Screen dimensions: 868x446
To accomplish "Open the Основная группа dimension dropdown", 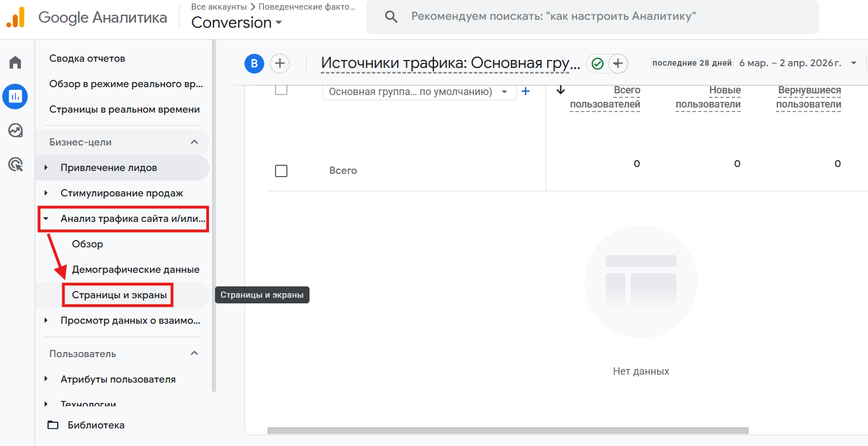I will click(419, 91).
